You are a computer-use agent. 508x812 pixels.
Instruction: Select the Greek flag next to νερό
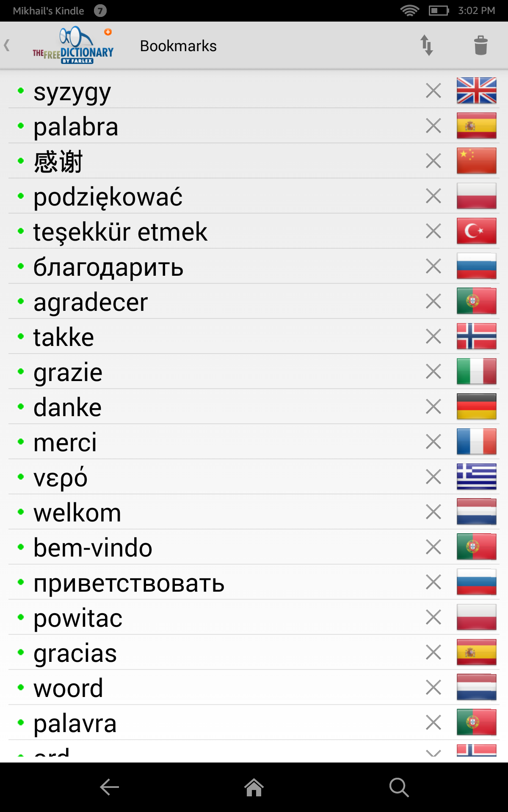pos(476,477)
